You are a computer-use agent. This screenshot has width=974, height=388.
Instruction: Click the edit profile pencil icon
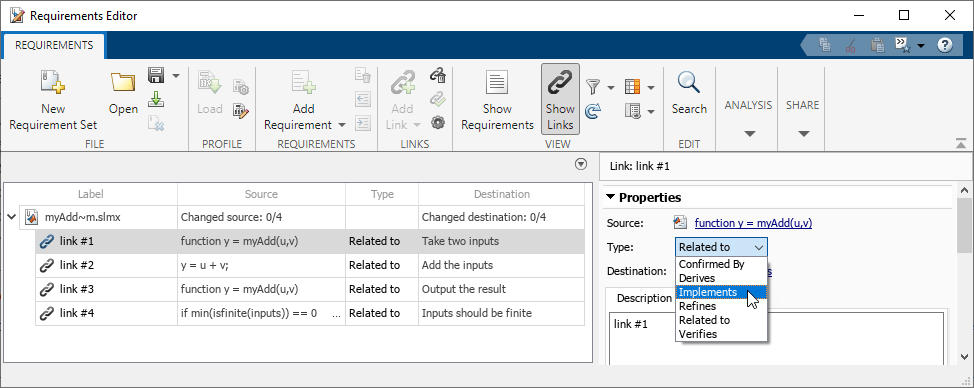pyautogui.click(x=241, y=111)
